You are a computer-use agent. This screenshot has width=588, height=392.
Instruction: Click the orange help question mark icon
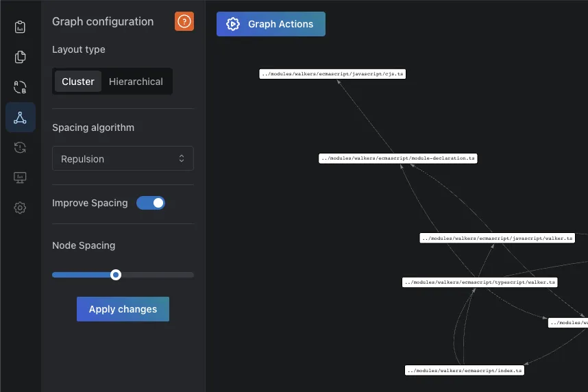point(184,21)
